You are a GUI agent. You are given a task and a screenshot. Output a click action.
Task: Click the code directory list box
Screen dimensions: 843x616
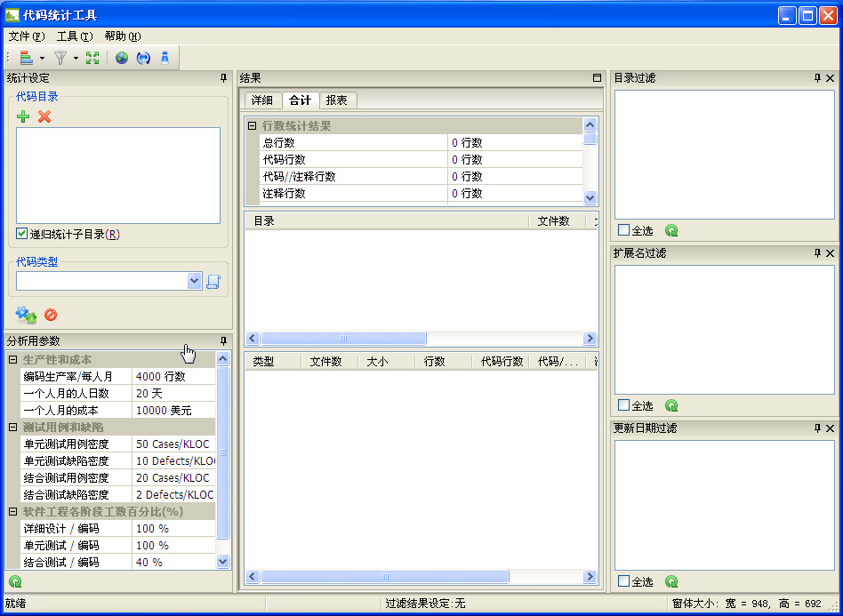coord(118,176)
